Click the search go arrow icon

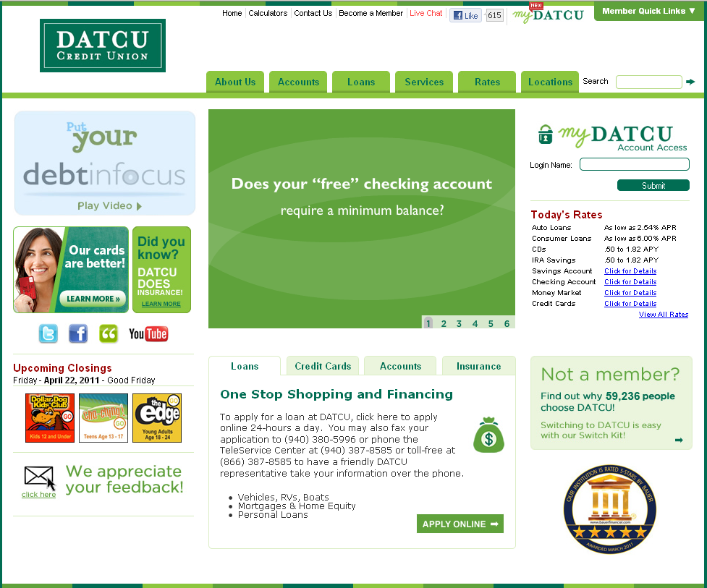690,82
